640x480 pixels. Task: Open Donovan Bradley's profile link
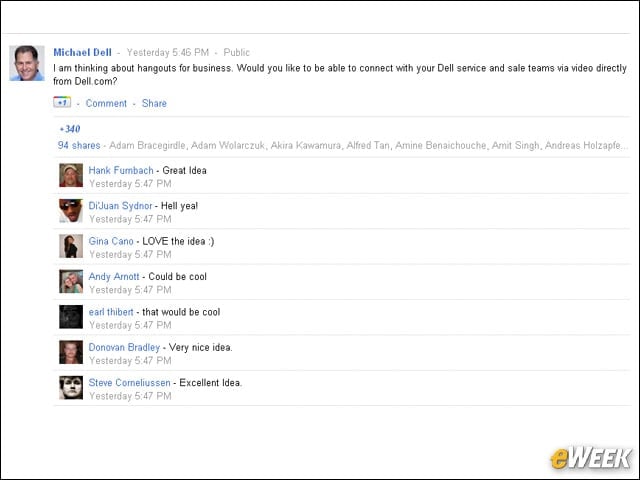(124, 347)
